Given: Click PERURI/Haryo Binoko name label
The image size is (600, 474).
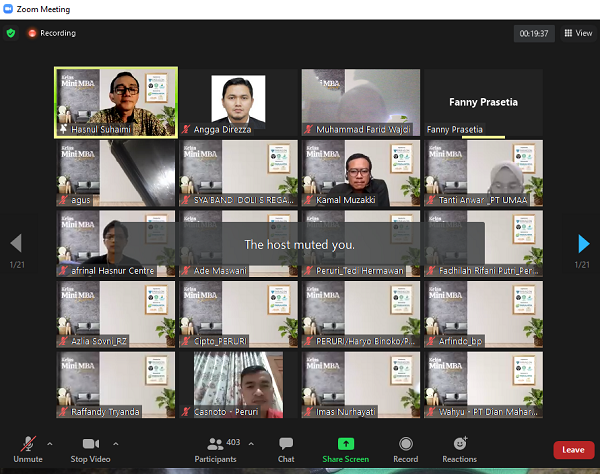Looking at the screenshot, I should 365,341.
